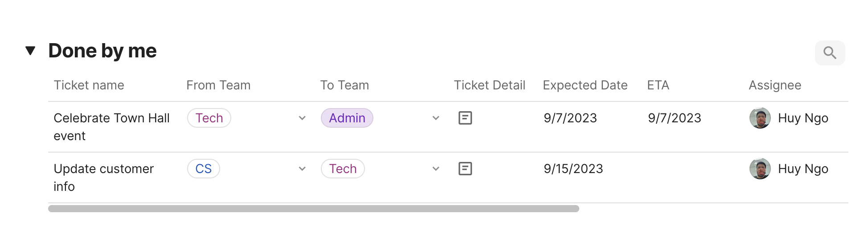Collapse the Done by me section
Image resolution: width=868 pixels, height=242 pixels.
click(30, 50)
